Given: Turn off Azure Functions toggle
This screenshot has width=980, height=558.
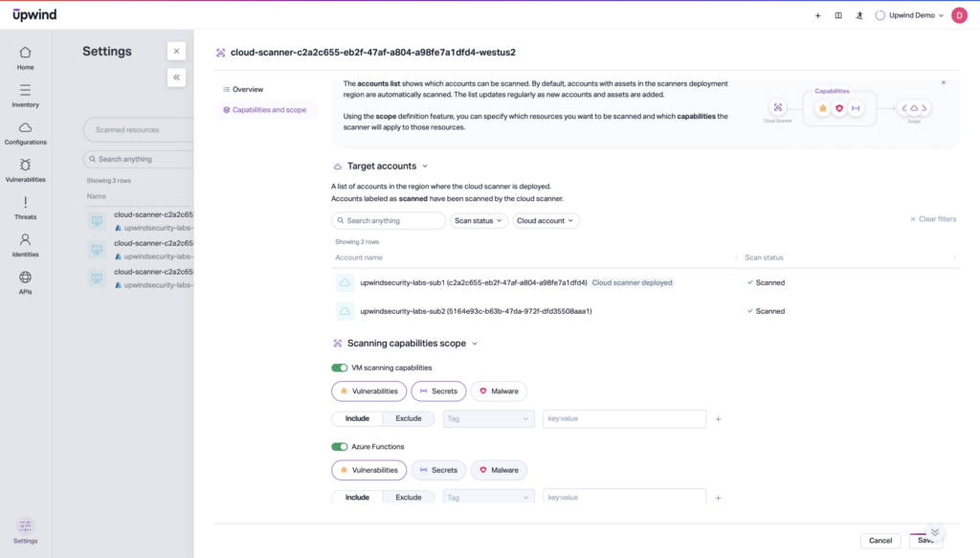Looking at the screenshot, I should [x=339, y=447].
